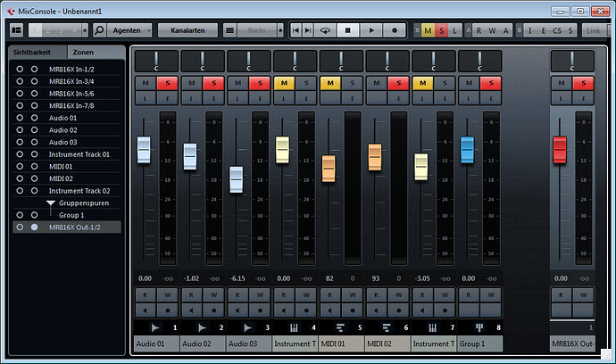Click the MIDI 01 channel name label

[342, 343]
